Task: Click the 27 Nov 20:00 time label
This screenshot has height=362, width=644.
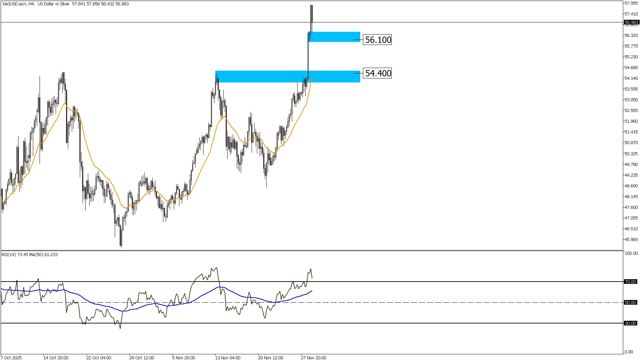Action: (x=313, y=358)
